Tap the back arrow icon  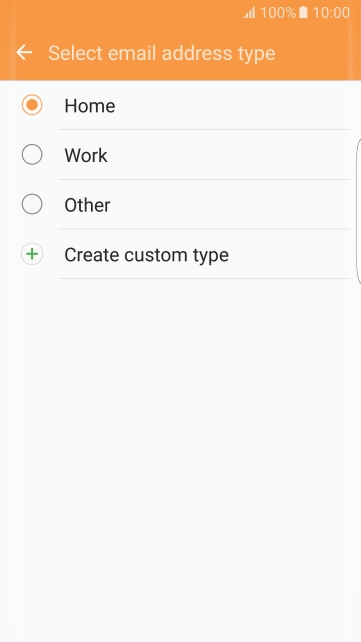click(x=24, y=52)
